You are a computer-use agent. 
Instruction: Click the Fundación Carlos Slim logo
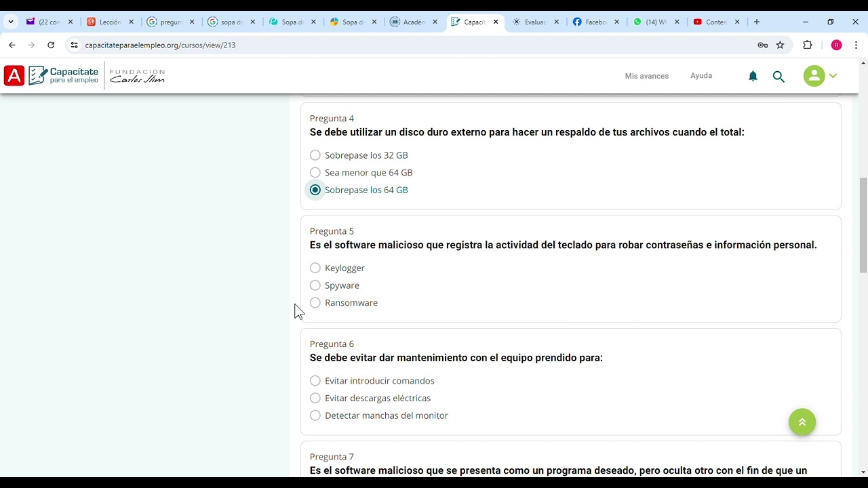137,76
